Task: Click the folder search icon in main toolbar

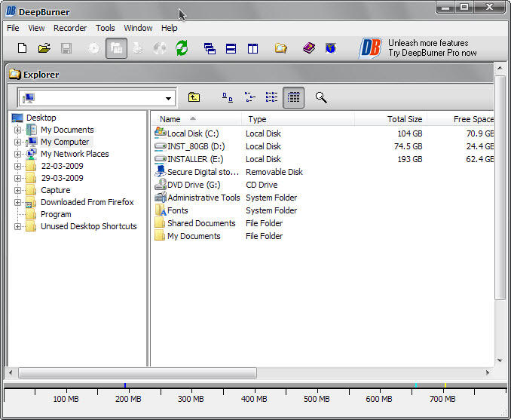Action: tap(280, 48)
